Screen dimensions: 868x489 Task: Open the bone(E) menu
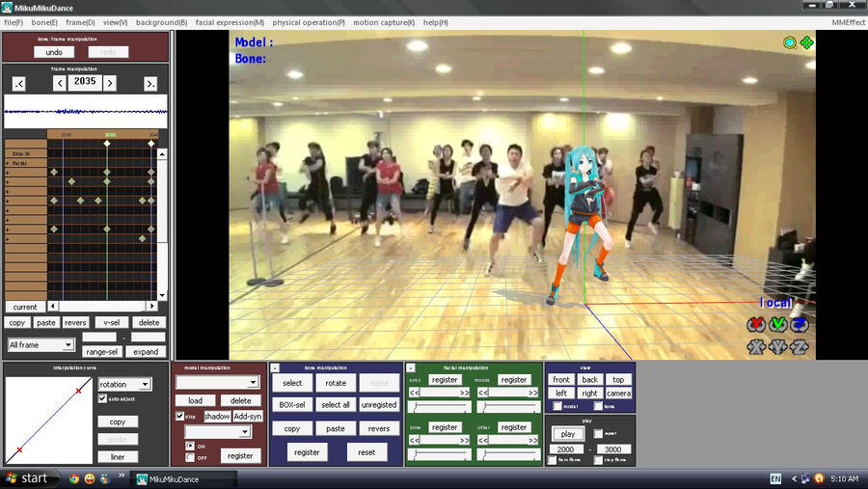(x=44, y=23)
